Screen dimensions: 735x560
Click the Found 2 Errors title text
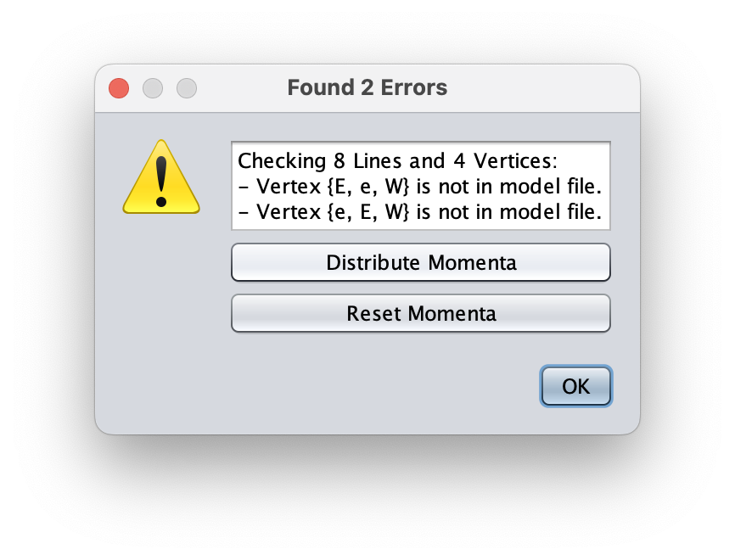[x=367, y=87]
